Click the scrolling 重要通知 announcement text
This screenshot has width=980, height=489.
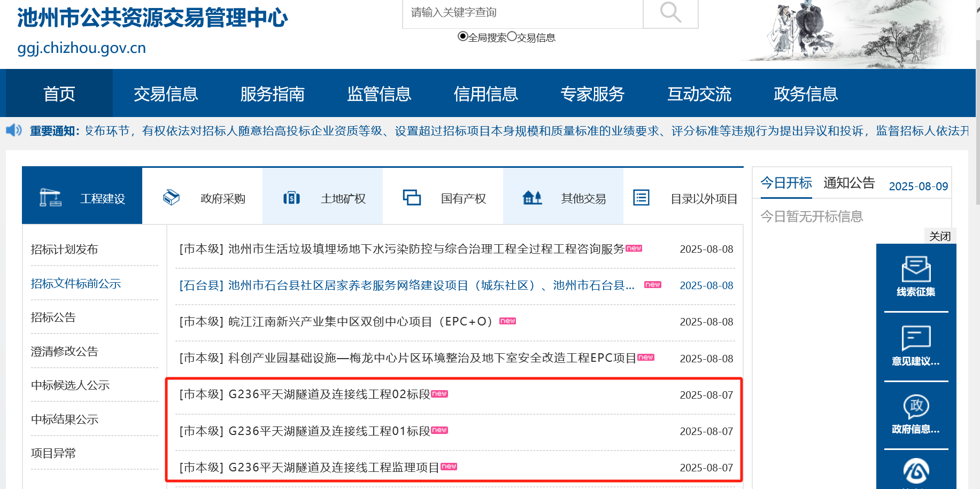pos(527,130)
